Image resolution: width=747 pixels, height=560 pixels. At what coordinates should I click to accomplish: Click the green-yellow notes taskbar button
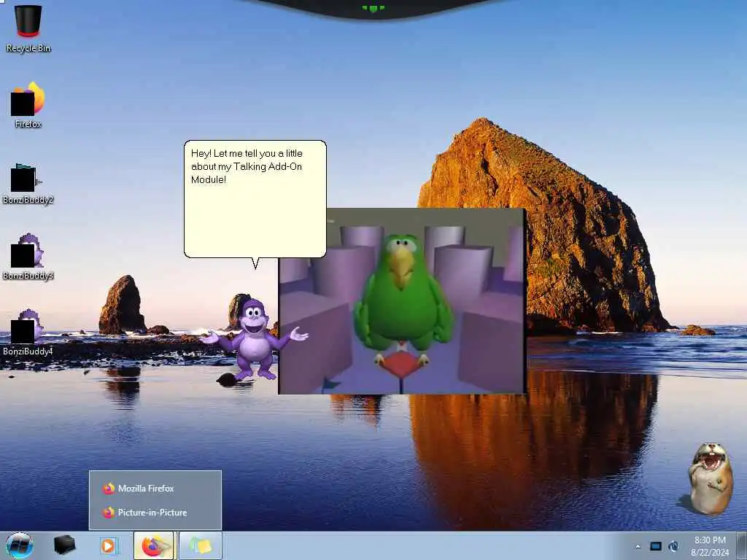(x=201, y=545)
